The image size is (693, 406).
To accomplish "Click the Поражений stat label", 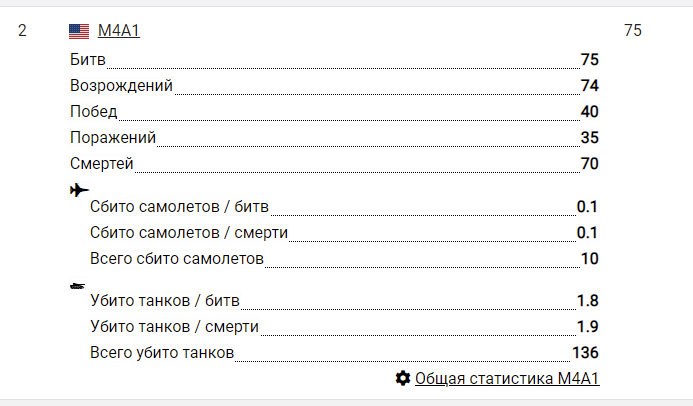I will coord(113,138).
